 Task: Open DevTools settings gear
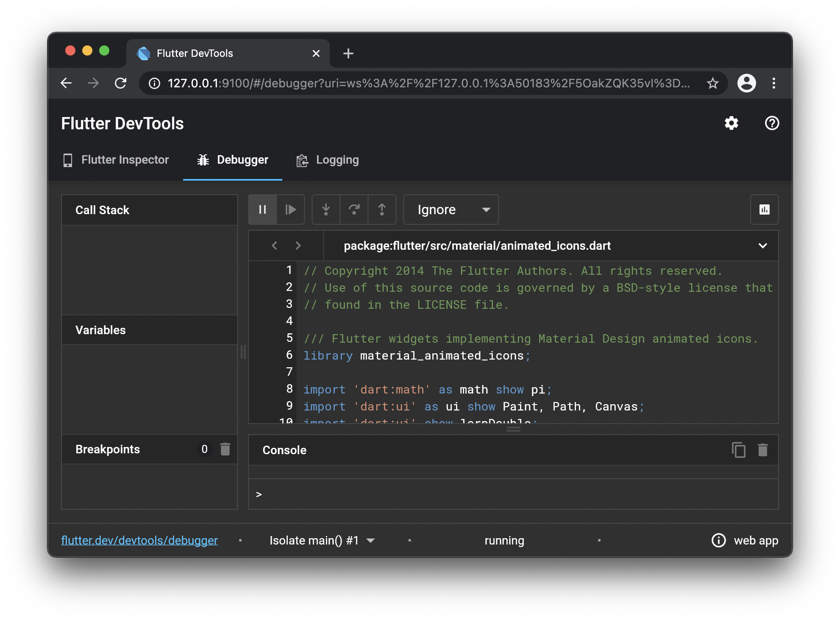[x=731, y=123]
